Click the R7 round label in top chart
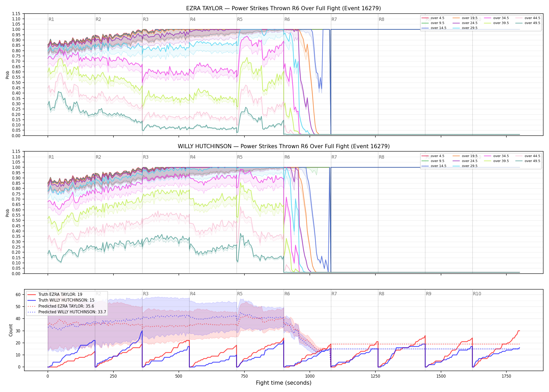 tap(334, 19)
